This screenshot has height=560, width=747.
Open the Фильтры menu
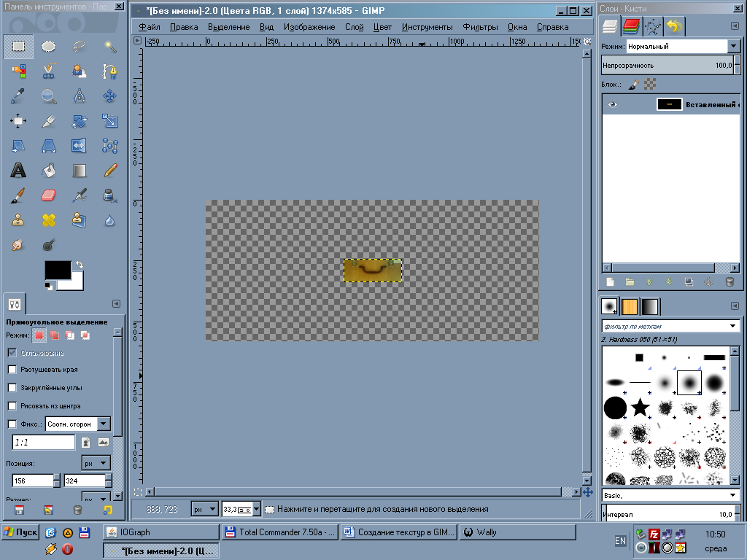[480, 27]
